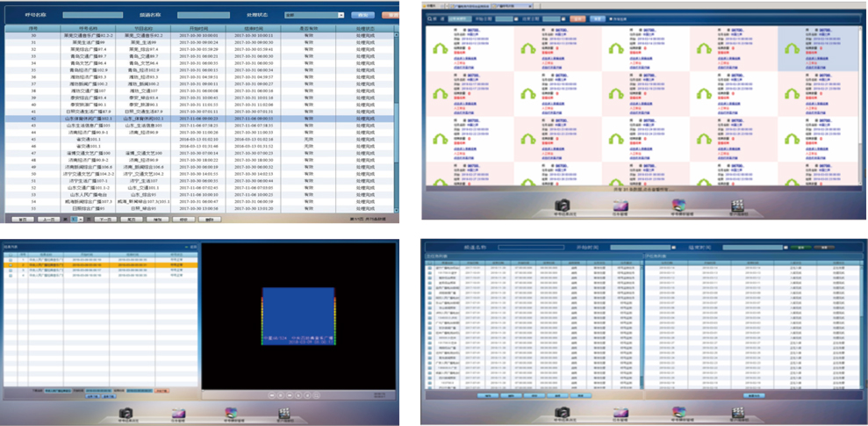868x426 pixels.
Task: Focus 开始时间 input in task-list window
Action: click(x=642, y=248)
